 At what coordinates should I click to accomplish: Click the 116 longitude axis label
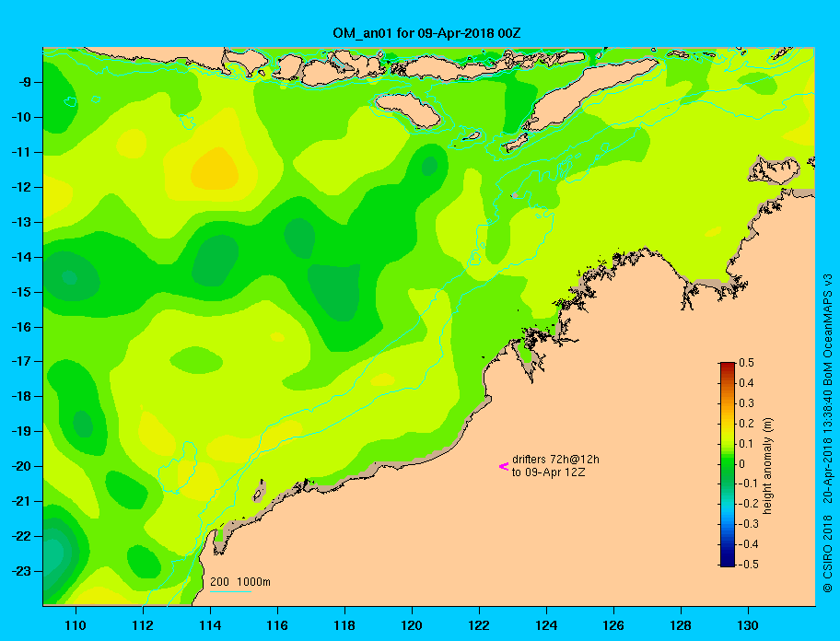(277, 625)
